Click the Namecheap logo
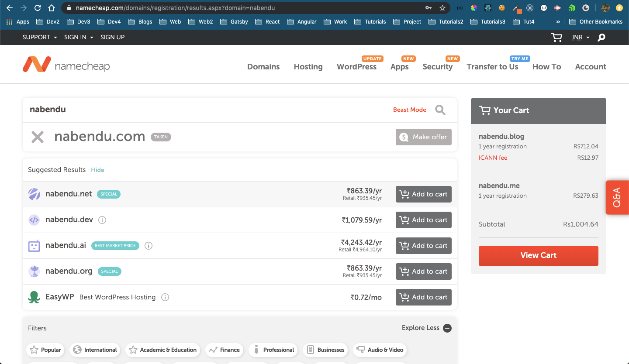Screen dimensions: 629x364 pos(66,65)
